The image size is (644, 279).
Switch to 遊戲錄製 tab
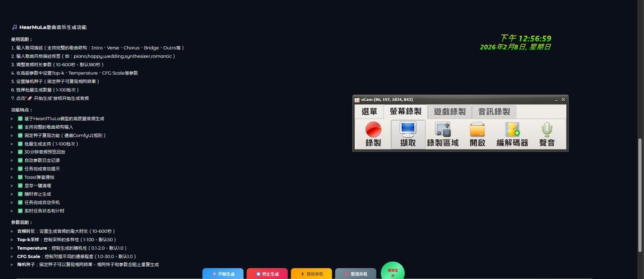coord(450,111)
